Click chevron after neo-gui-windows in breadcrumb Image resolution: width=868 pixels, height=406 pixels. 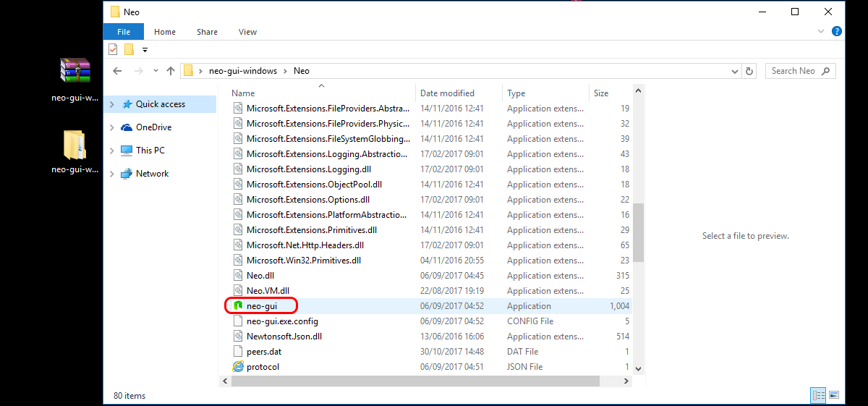[286, 71]
